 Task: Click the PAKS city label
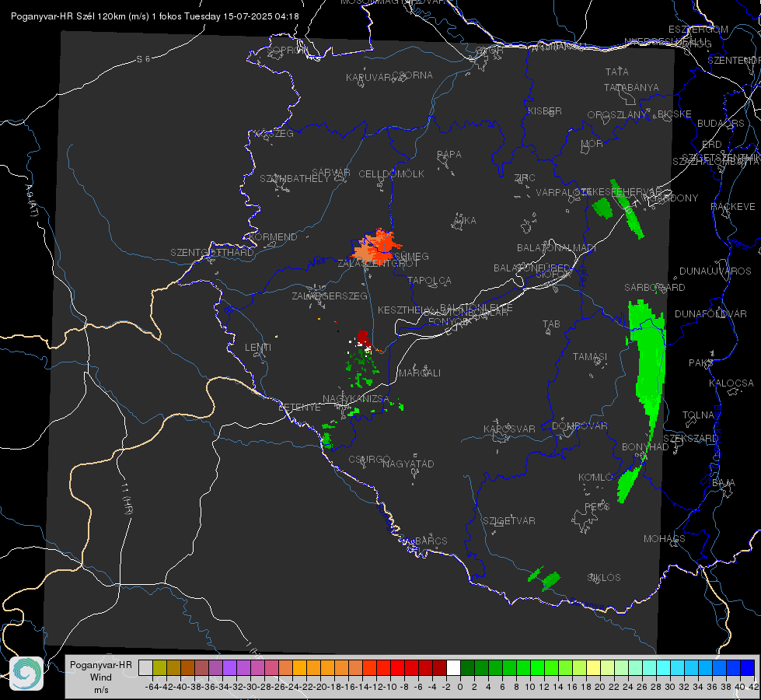tap(701, 363)
